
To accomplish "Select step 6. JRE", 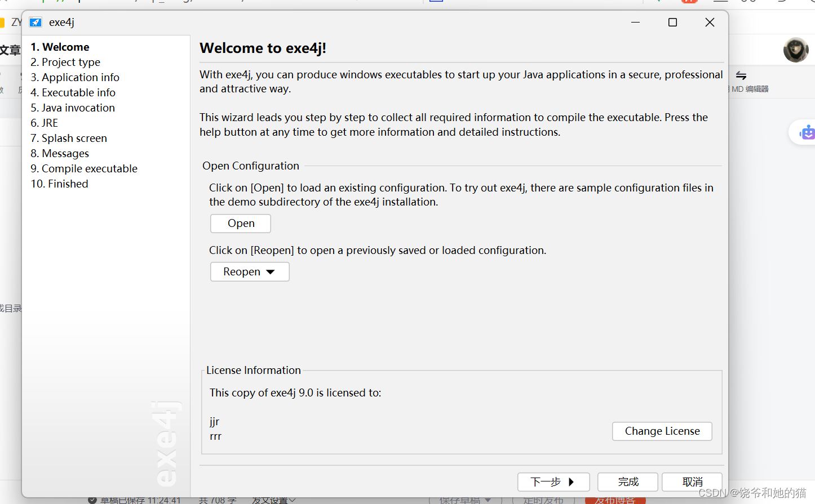I will pos(44,123).
